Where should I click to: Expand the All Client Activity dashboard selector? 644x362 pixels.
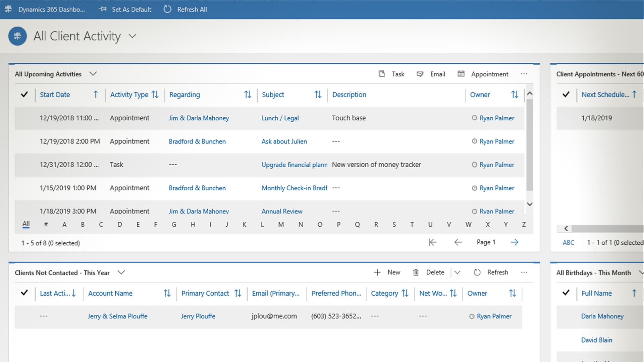[x=132, y=36]
